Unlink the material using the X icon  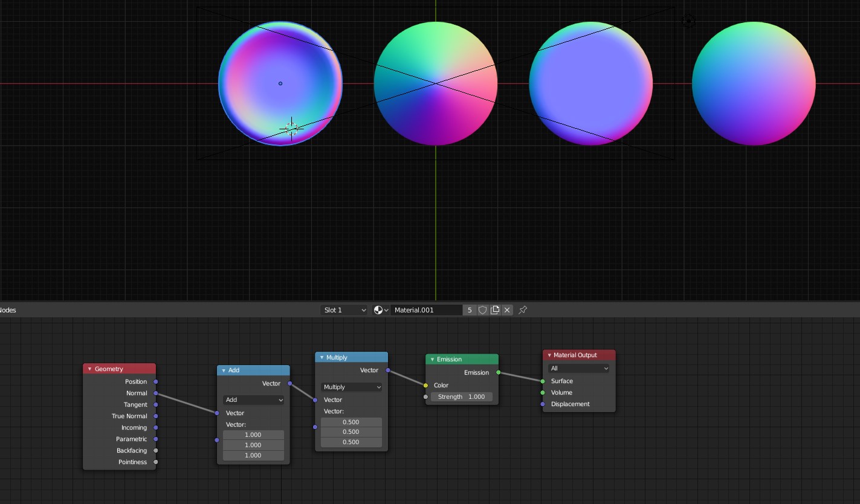[507, 309]
